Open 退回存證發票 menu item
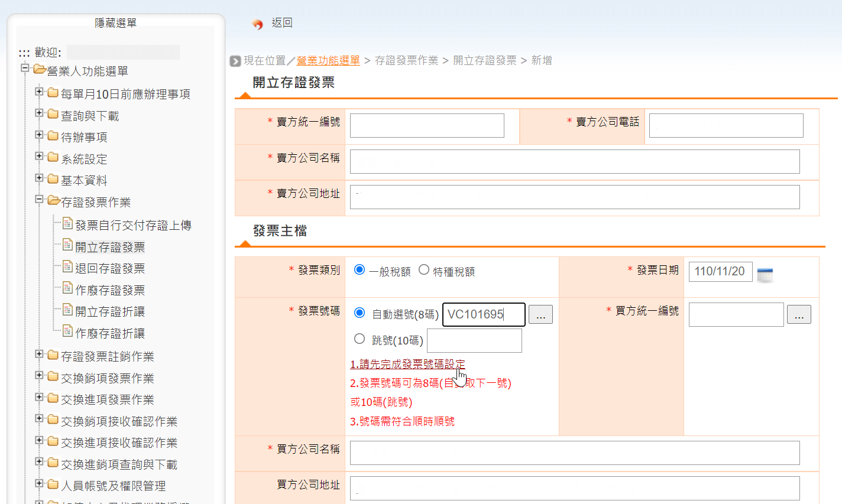The image size is (842, 504). (x=110, y=268)
